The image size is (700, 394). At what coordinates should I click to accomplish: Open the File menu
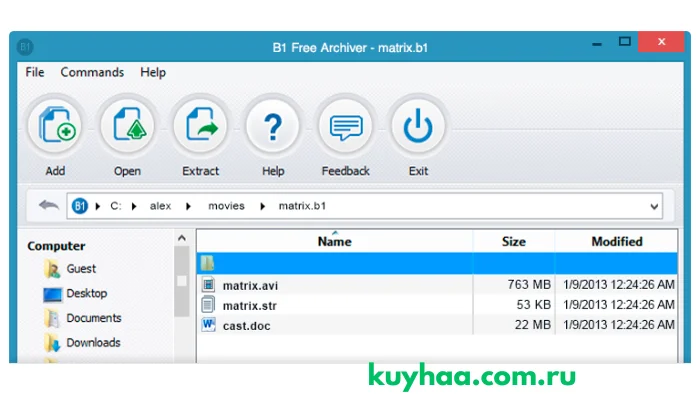pos(35,72)
